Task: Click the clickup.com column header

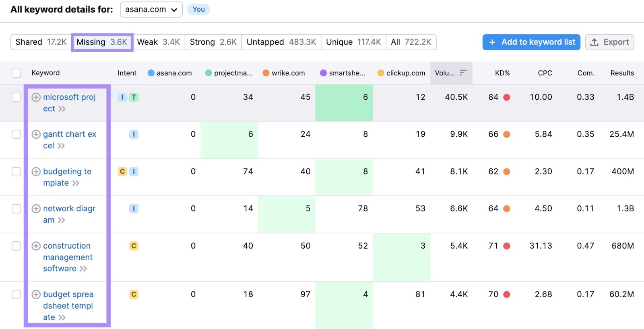Action: pos(401,73)
